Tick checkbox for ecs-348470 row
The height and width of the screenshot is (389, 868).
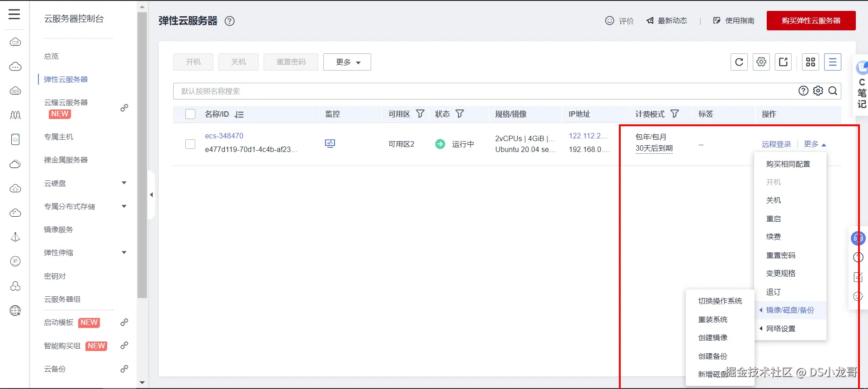click(x=190, y=144)
